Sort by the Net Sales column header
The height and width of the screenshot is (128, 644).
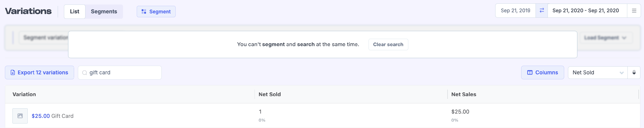(463, 94)
